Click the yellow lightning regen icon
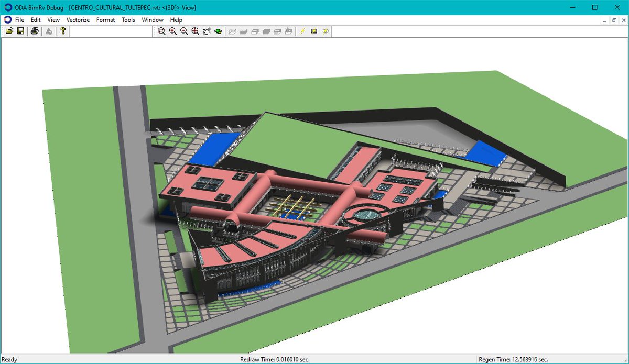This screenshot has height=364, width=629. point(302,31)
